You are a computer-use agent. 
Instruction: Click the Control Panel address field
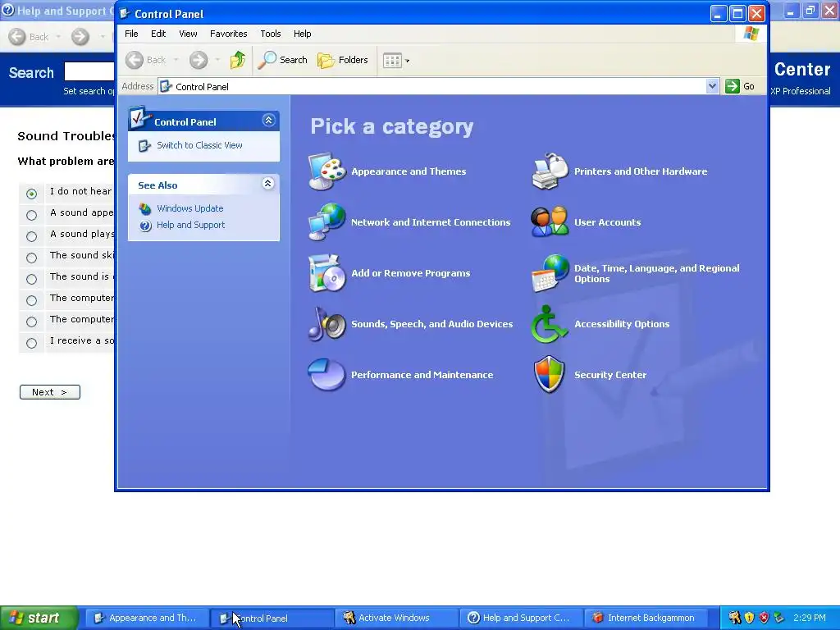point(438,86)
